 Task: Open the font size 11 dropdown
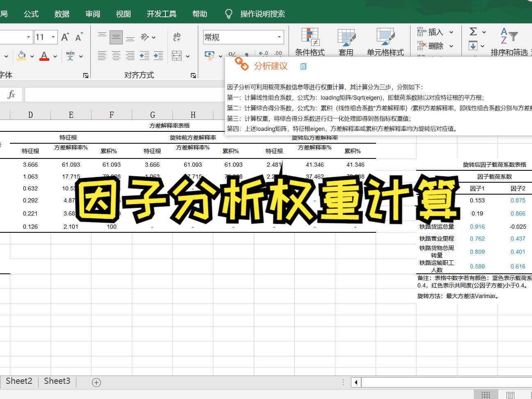pyautogui.click(x=53, y=37)
